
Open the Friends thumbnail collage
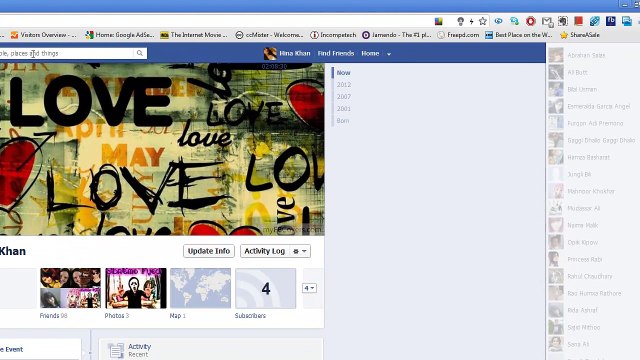(70, 288)
